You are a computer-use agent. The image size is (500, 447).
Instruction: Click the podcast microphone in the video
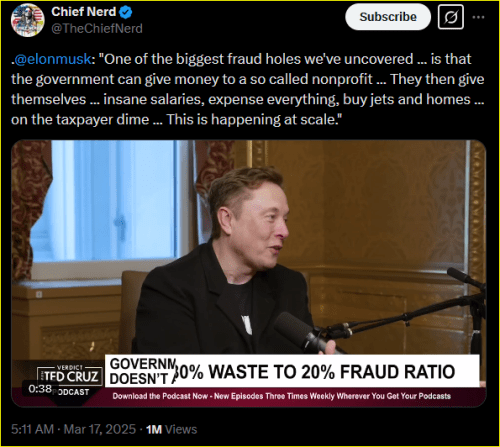300,332
